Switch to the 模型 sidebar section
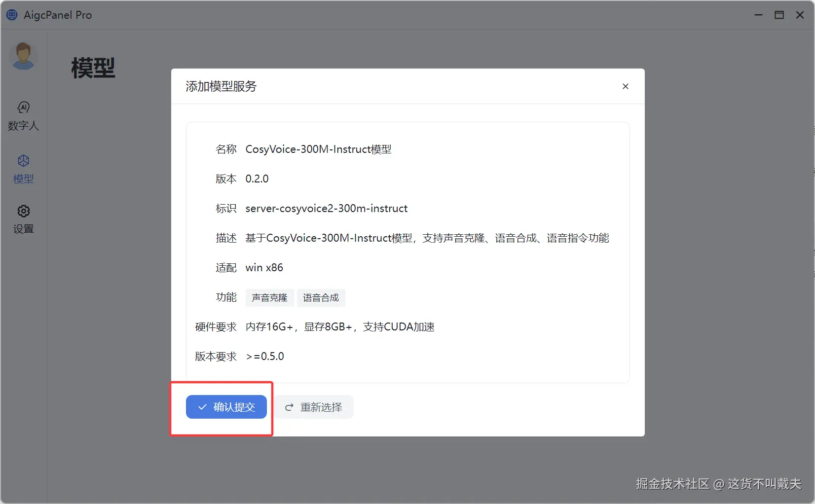Screen dimensions: 815x504 (x=23, y=170)
